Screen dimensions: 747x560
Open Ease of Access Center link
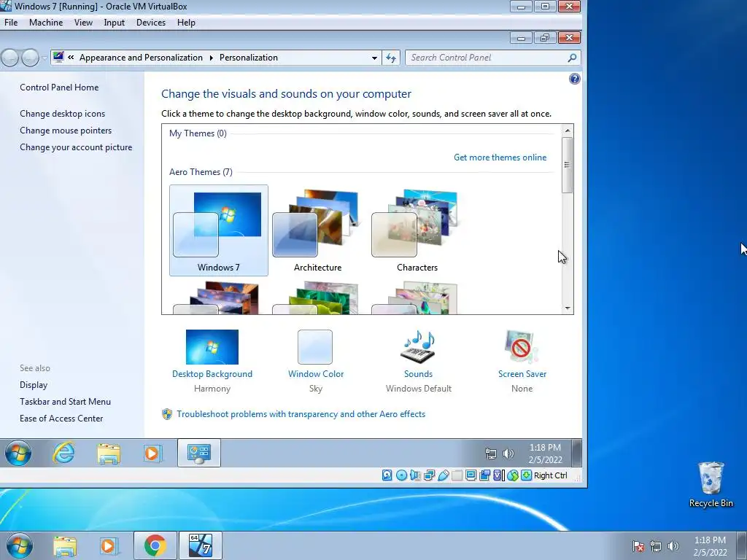click(61, 418)
